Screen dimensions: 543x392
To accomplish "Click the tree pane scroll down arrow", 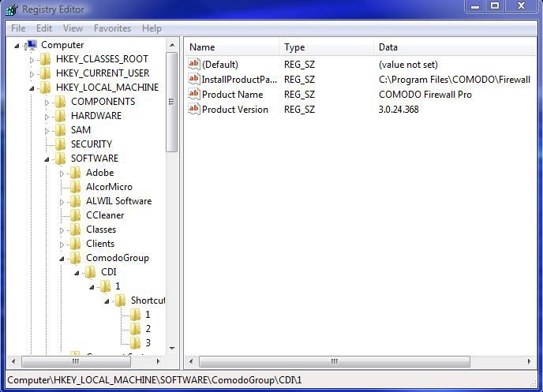I will [172, 349].
